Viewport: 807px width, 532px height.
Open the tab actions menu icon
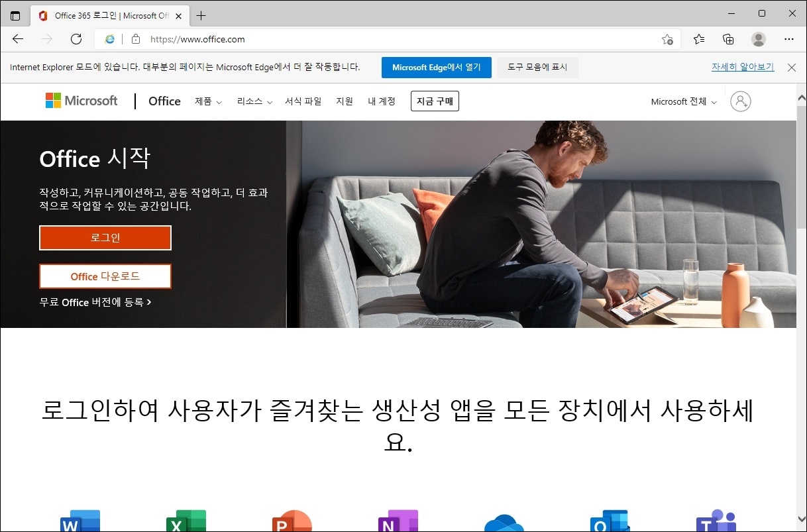(15, 16)
